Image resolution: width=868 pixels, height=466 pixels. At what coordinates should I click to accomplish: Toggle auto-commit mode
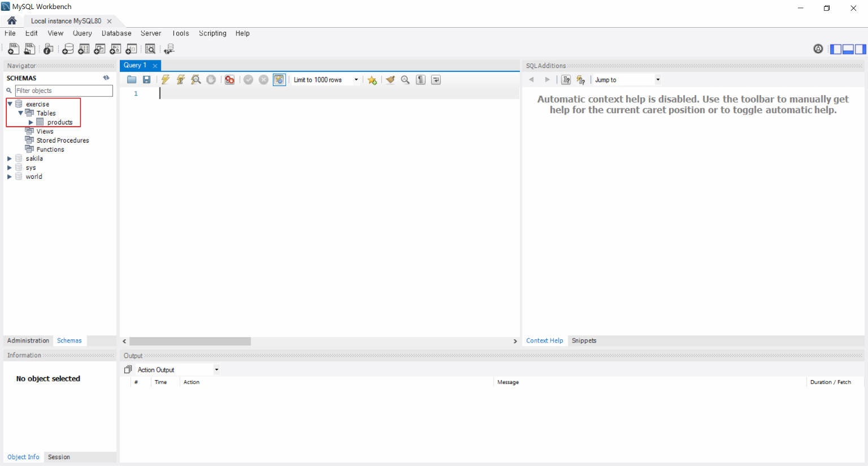click(x=279, y=80)
